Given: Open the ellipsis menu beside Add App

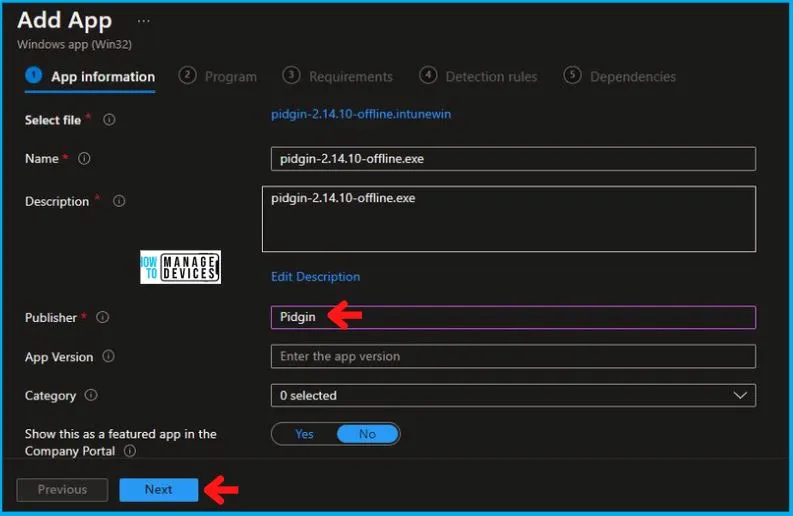Looking at the screenshot, I should [144, 21].
